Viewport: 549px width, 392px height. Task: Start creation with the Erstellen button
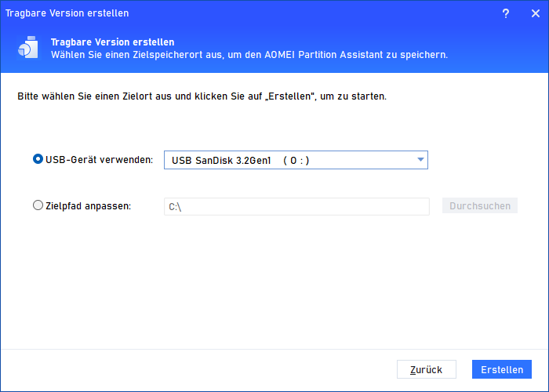pyautogui.click(x=502, y=369)
